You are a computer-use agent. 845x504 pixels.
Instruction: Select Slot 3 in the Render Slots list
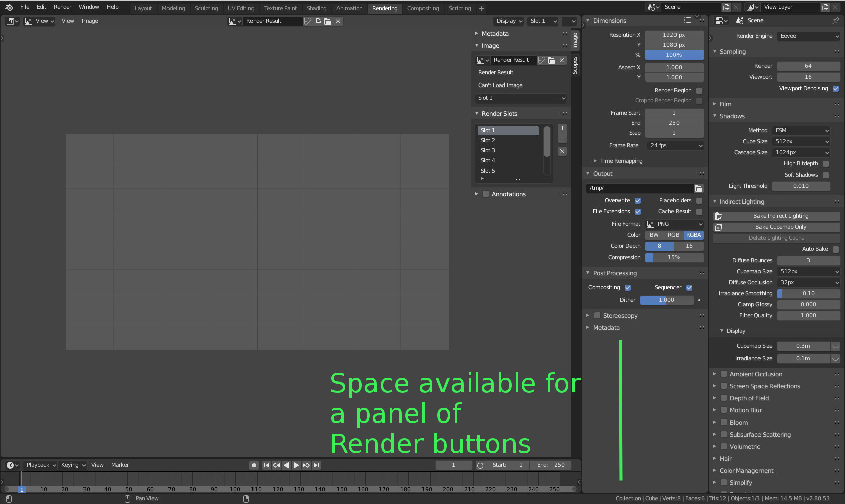488,150
